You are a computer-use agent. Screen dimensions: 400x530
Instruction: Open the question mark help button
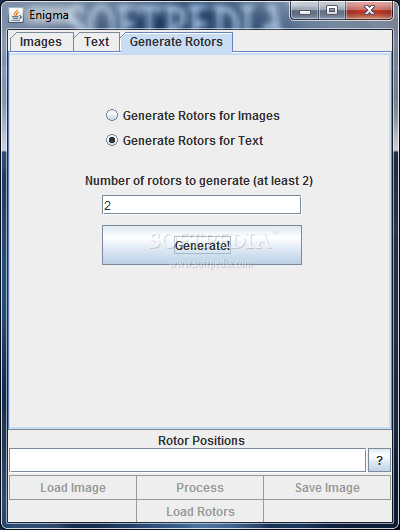(x=379, y=460)
